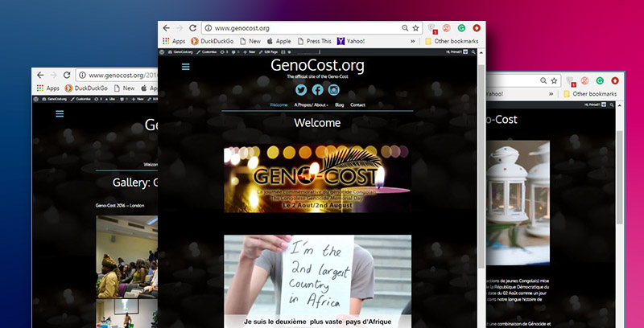This screenshot has height=328, width=644.
Task: Click the red arrow extension icon in front window
Action: [x=477, y=28]
